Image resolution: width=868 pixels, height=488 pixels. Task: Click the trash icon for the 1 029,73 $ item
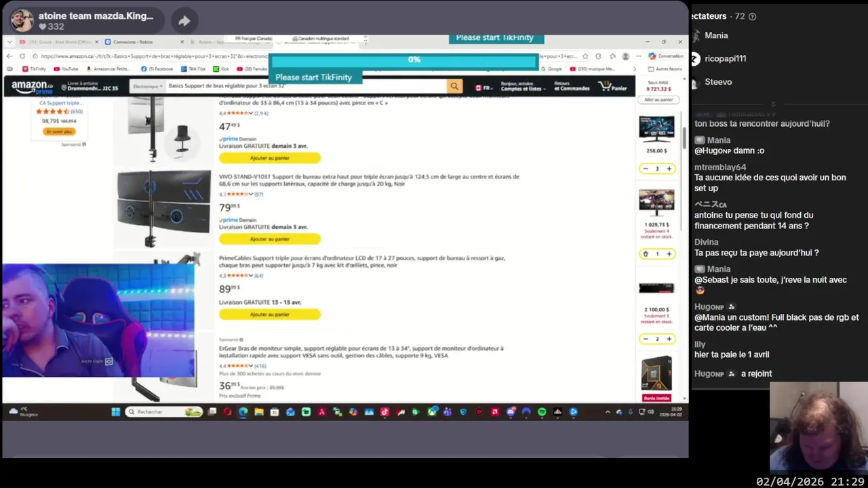pyautogui.click(x=646, y=254)
